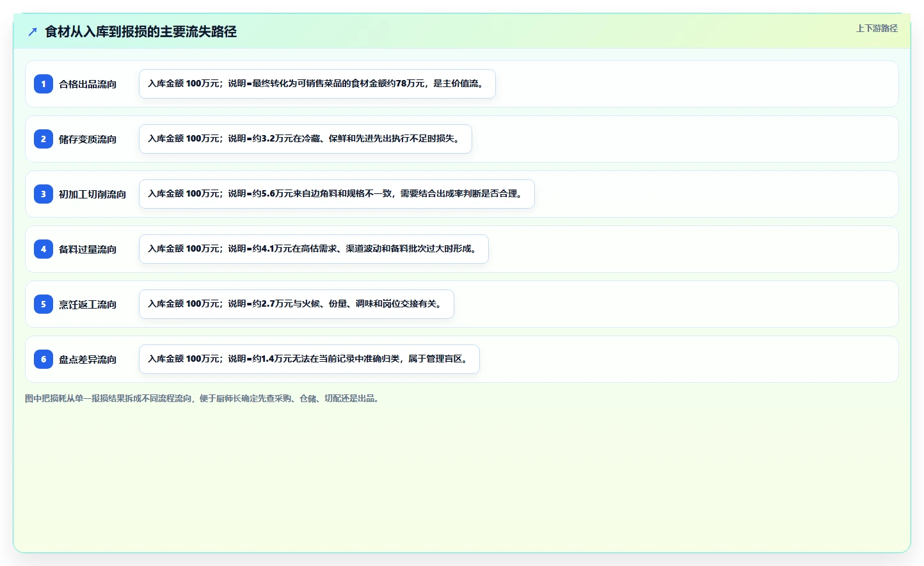Open the note mentioning 3.2万元 冷藏保鲜
This screenshot has width=924, height=566.
point(305,139)
